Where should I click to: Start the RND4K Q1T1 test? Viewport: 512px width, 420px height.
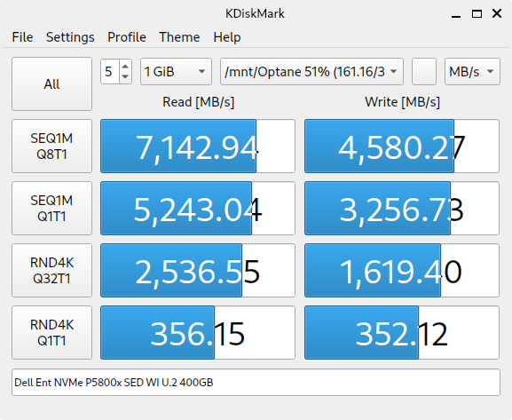(x=52, y=332)
